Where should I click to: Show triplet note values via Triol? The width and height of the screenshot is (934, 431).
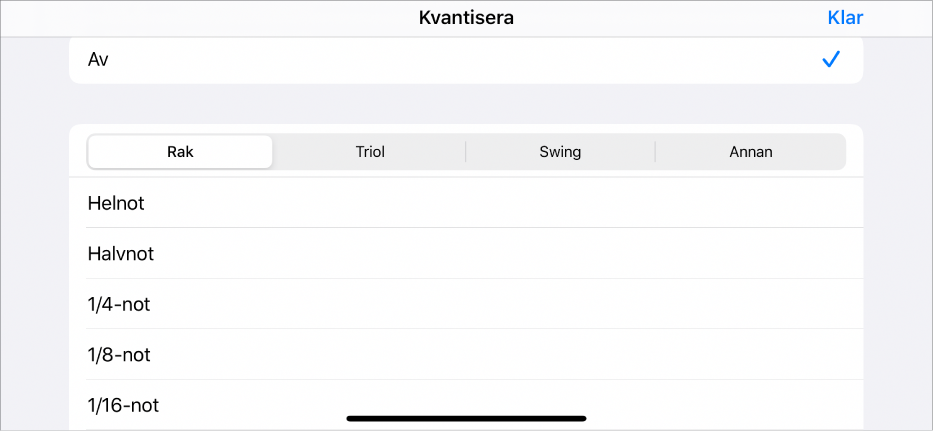[x=370, y=152]
